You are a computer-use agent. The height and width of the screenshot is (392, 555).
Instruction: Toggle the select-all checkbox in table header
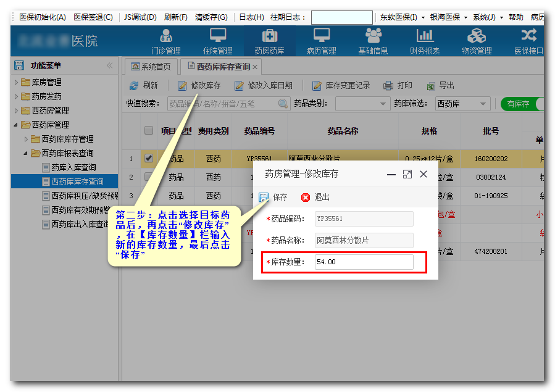(x=149, y=130)
